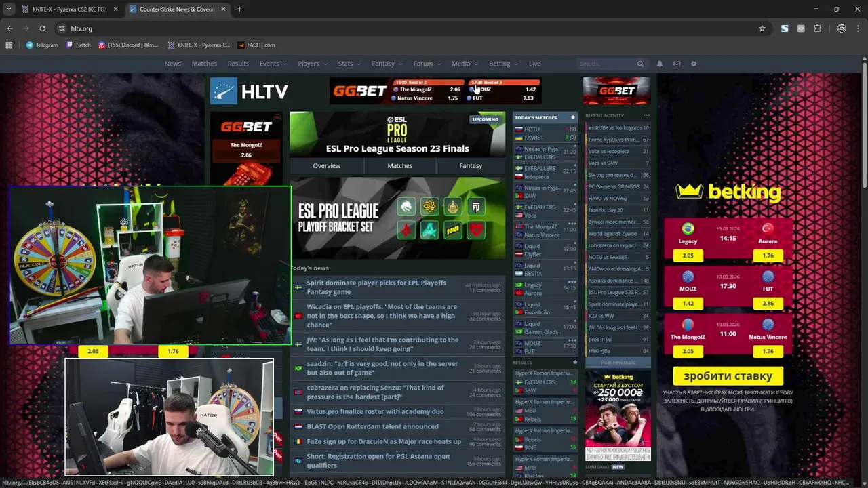Click the HLTV search input field
Image resolution: width=868 pixels, height=488 pixels.
tap(606, 64)
